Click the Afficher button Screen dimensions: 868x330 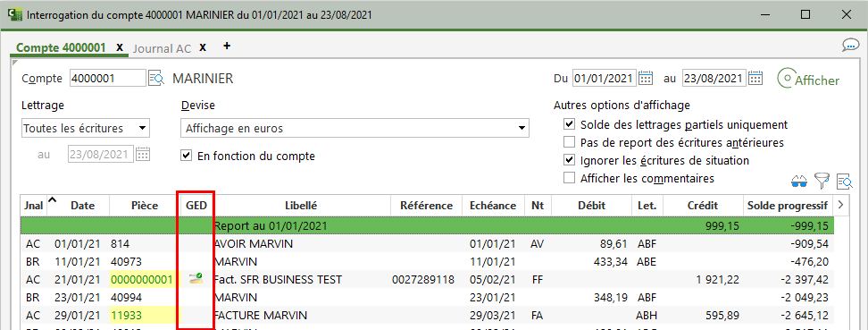click(808, 80)
